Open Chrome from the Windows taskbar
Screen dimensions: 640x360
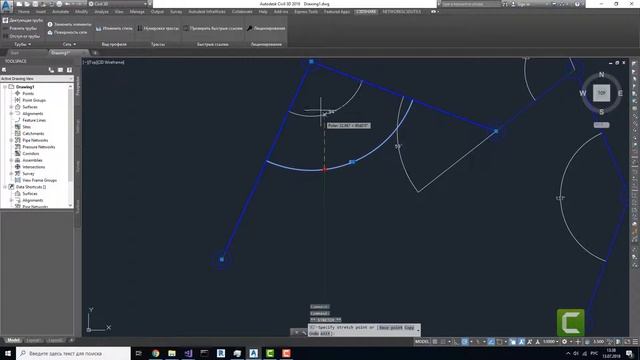click(x=156, y=353)
